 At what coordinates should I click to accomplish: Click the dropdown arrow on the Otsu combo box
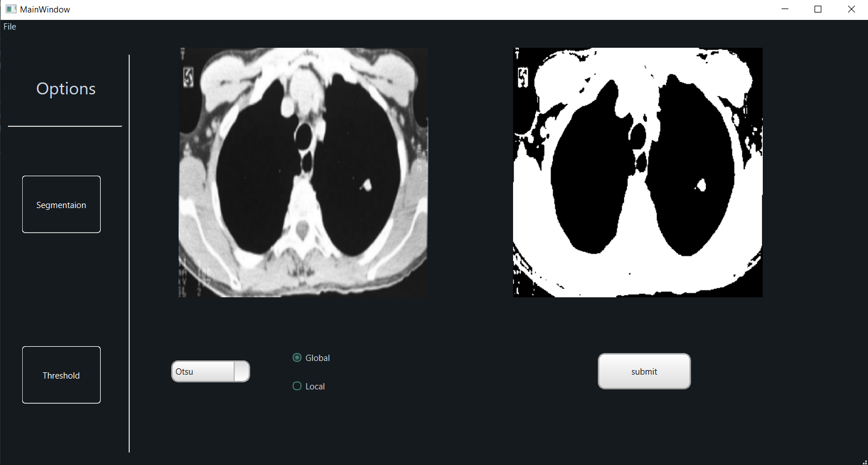click(x=241, y=371)
